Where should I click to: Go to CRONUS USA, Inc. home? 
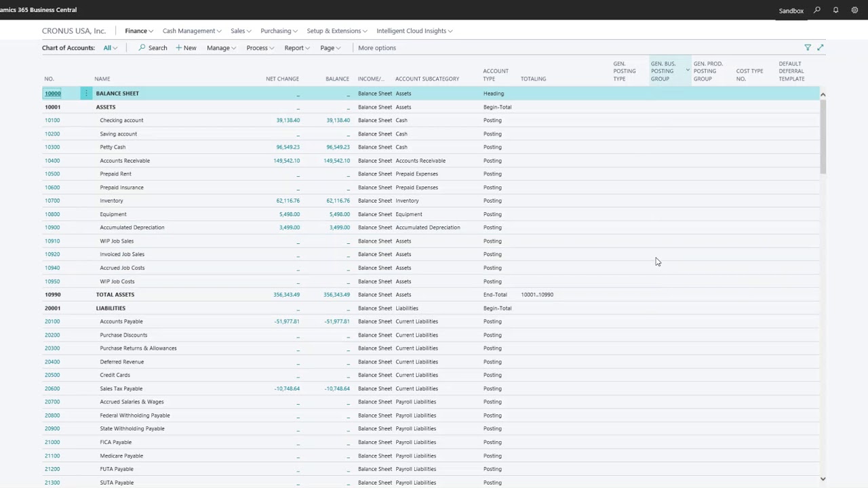click(x=74, y=31)
